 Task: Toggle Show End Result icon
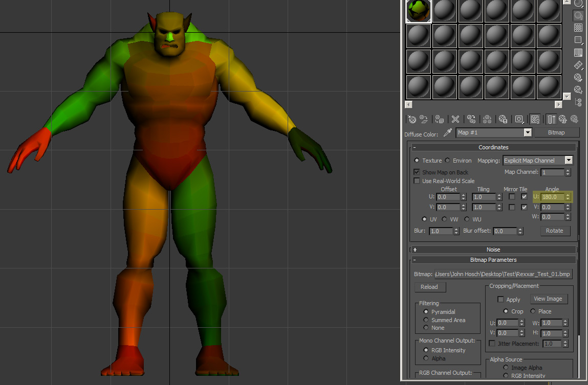(551, 120)
